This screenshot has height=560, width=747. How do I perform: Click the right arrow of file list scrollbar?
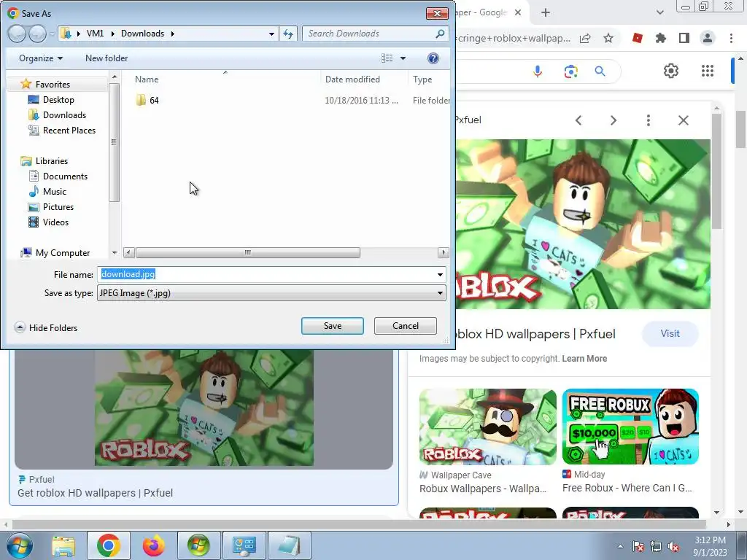(443, 252)
